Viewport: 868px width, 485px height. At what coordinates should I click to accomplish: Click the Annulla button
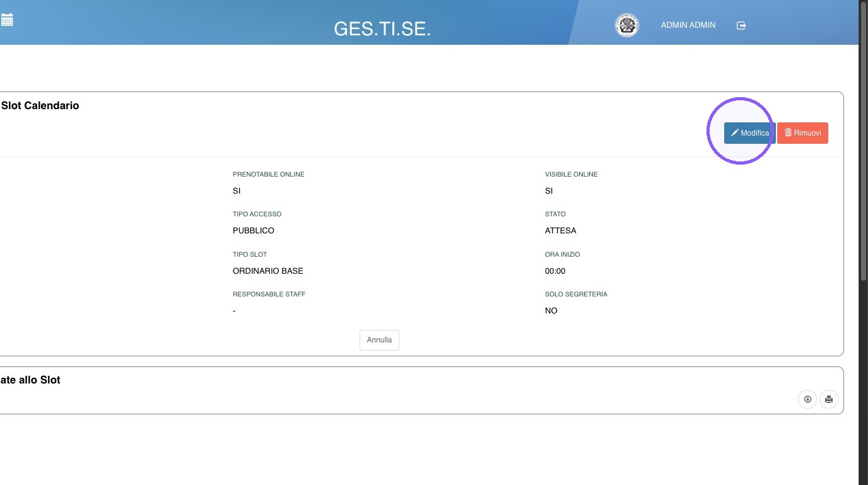[x=379, y=340]
